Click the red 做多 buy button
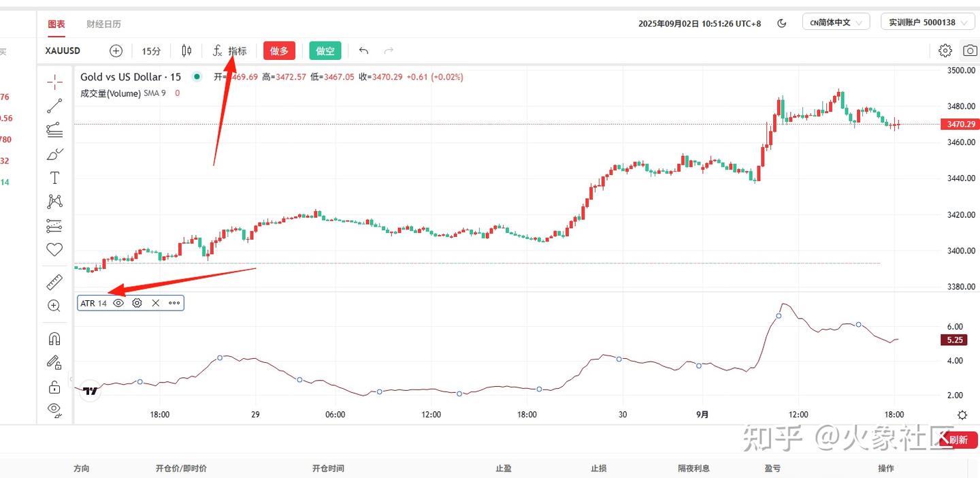980x478 pixels. pos(279,50)
